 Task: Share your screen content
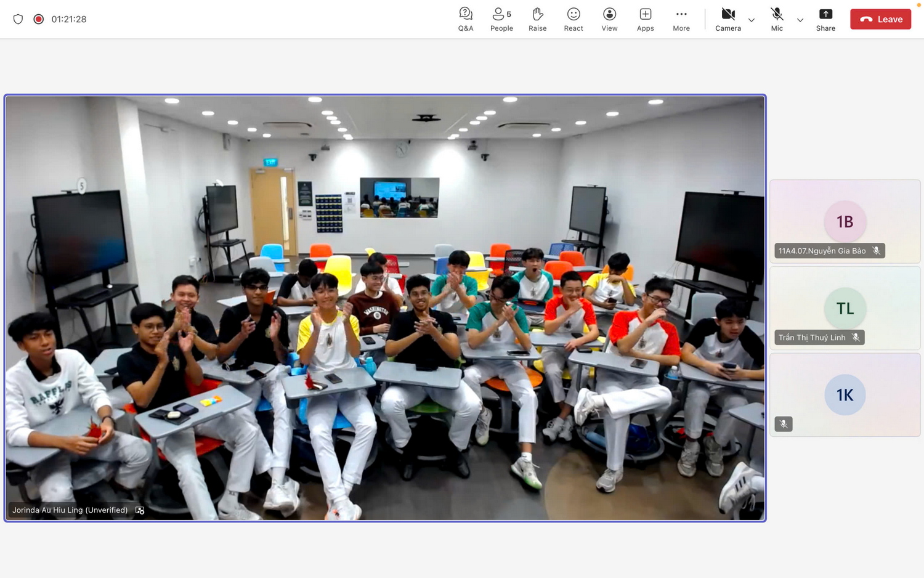click(825, 19)
